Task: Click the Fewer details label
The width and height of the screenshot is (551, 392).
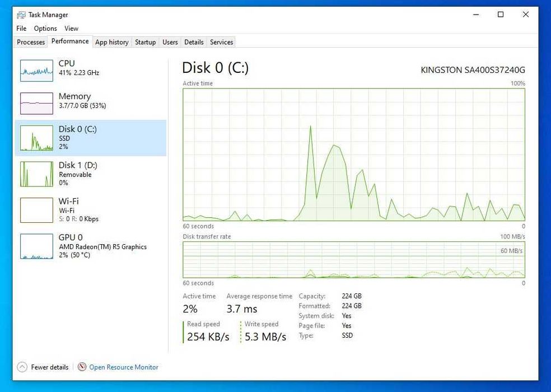Action: pyautogui.click(x=49, y=367)
